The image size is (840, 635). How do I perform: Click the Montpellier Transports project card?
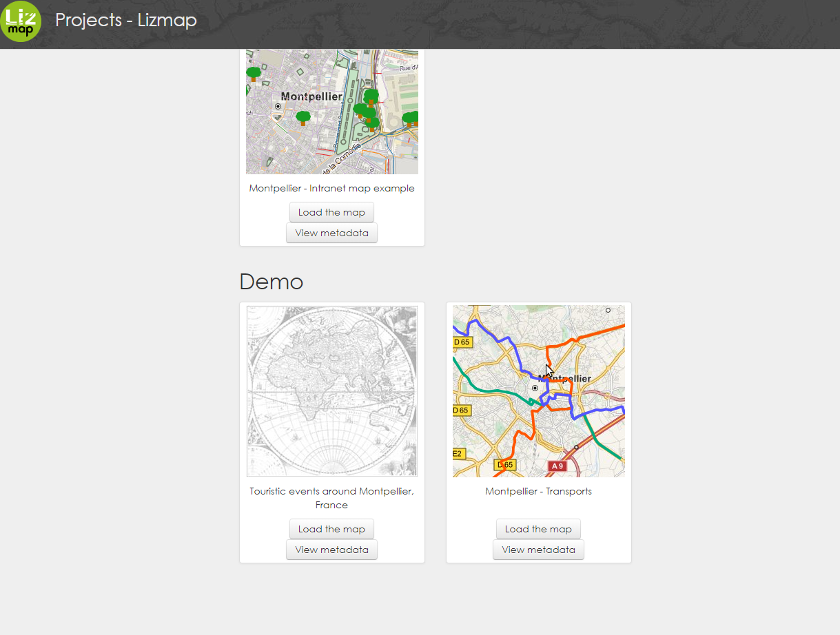538,433
